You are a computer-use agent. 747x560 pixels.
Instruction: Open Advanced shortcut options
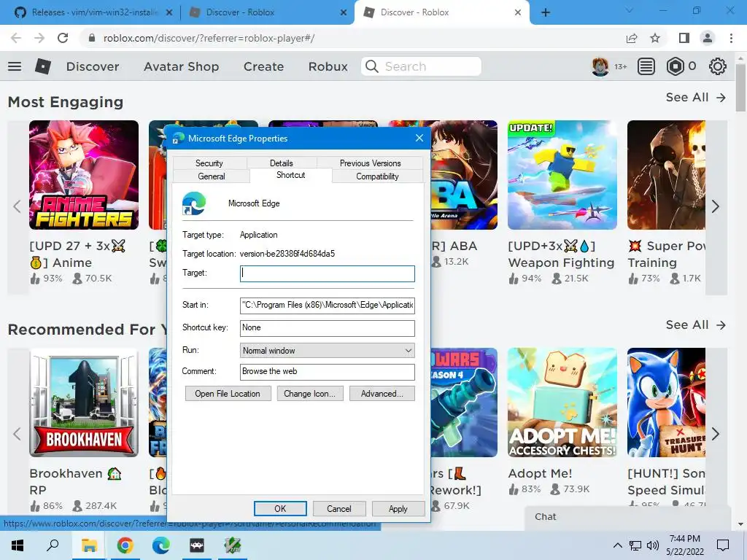pyautogui.click(x=382, y=393)
